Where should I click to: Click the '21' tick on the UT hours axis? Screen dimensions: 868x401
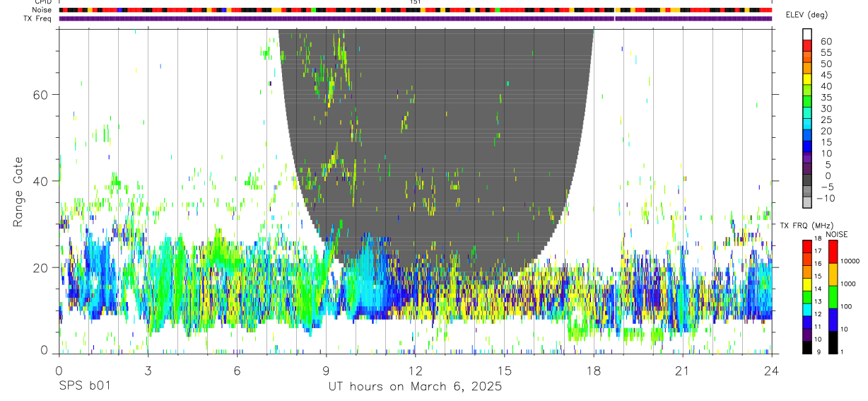tap(683, 371)
